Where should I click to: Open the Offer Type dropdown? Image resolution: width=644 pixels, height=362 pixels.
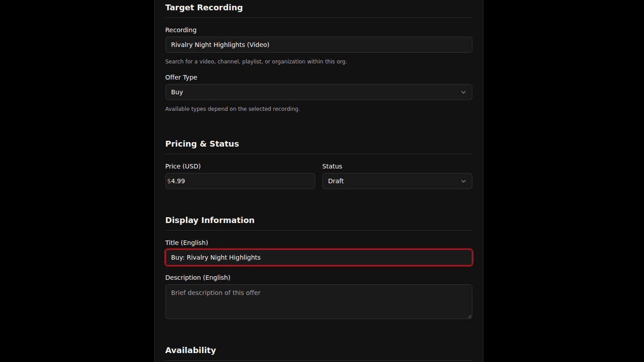[x=318, y=92]
